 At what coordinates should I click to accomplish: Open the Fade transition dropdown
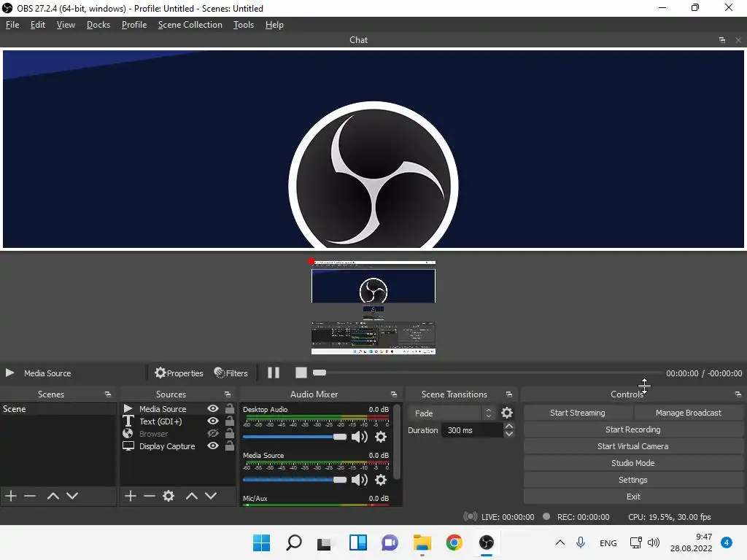coord(452,413)
